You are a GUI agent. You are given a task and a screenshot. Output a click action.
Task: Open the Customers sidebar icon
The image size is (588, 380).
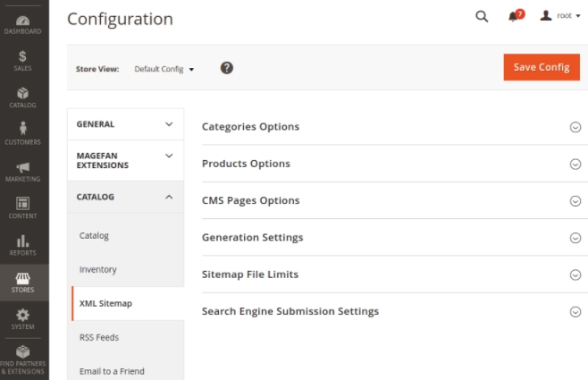[x=23, y=133]
